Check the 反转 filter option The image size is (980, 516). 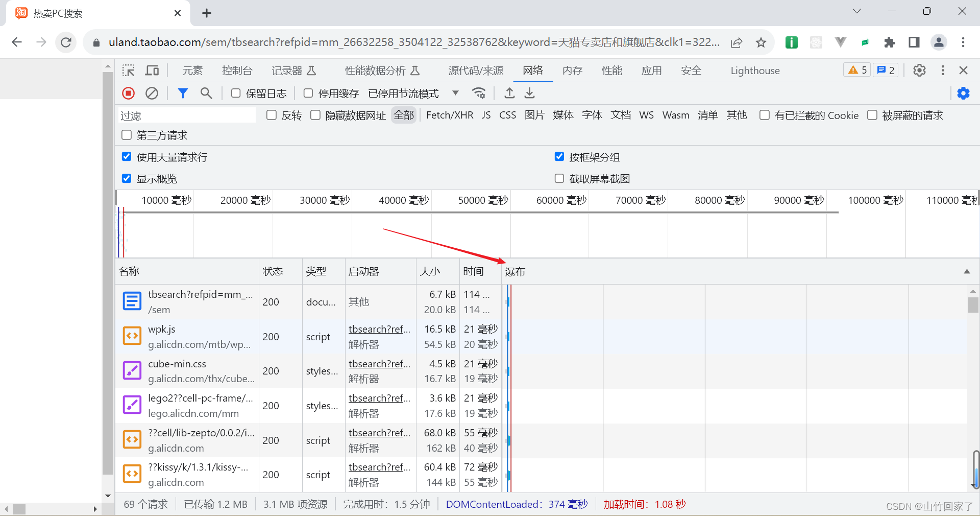(x=272, y=115)
